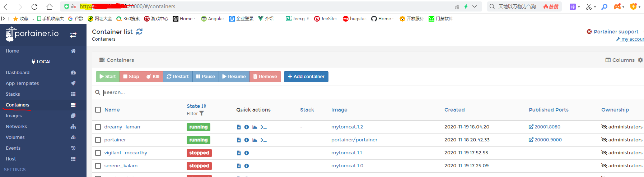644x177 pixels.
Task: Expand the bookmarks bar arrow after 收藏
Action: click(33, 19)
